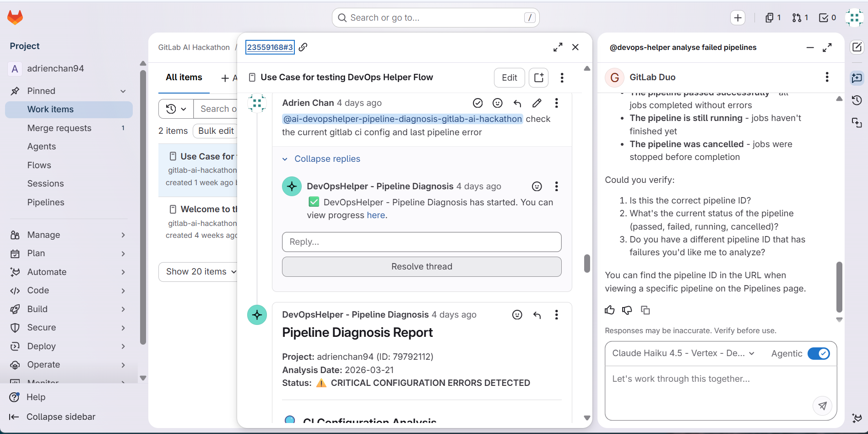Open the 23559168#3 work item link
Screen dimensions: 868x434
point(270,47)
